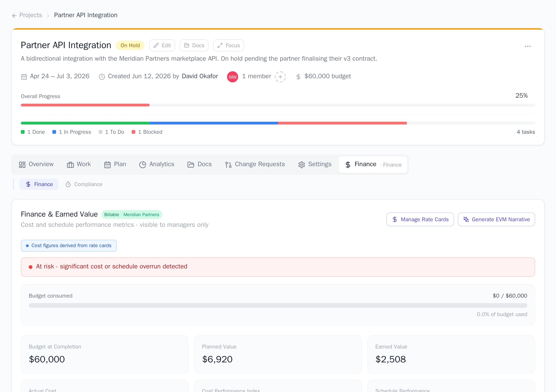Viewport: 556px width, 392px height.
Task: Switch to the Docs tab in the tab bar
Action: coord(199,165)
